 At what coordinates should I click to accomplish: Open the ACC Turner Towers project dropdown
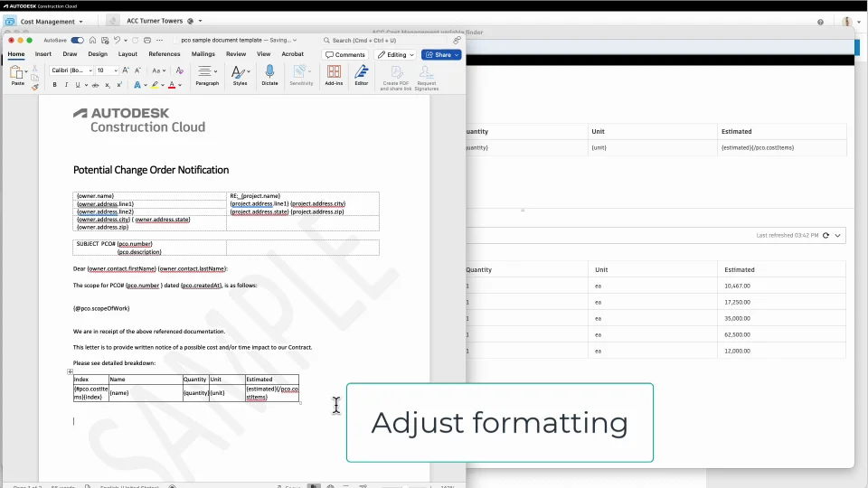point(201,21)
